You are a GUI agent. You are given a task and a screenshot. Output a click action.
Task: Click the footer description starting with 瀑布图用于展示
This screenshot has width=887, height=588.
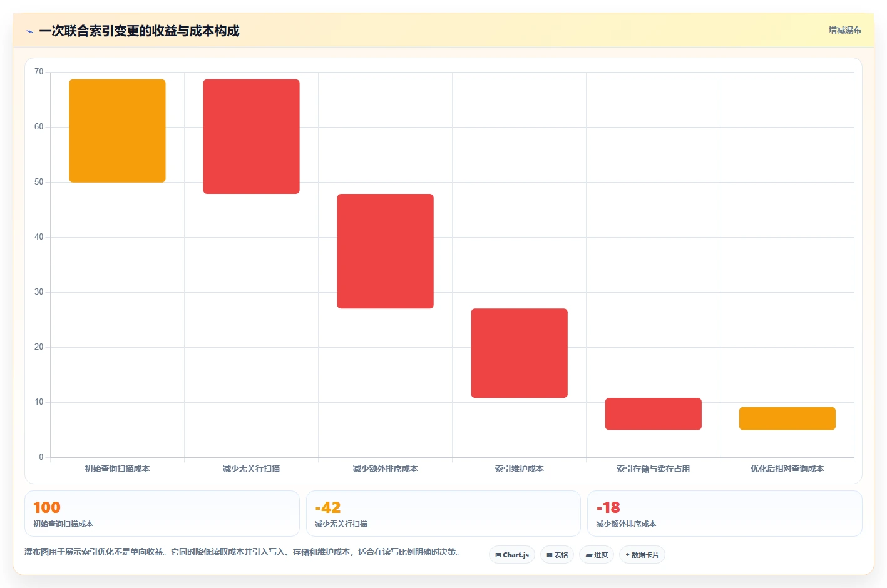[244, 552]
